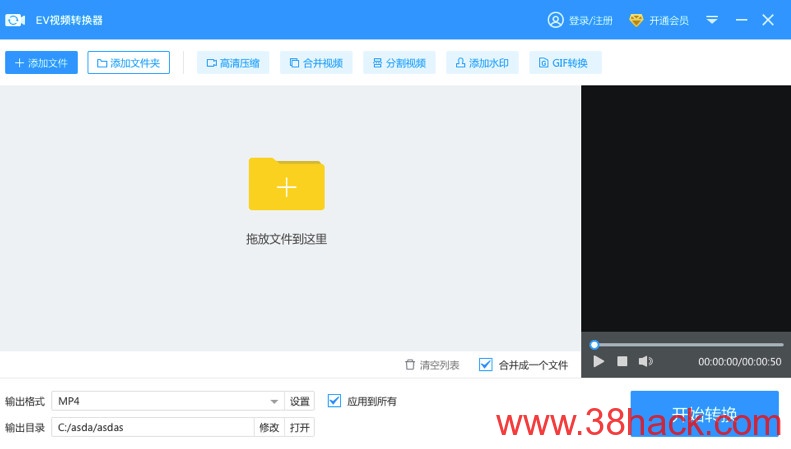Click the 设置 format settings button
Image resolution: width=791 pixels, height=449 pixels.
point(300,401)
